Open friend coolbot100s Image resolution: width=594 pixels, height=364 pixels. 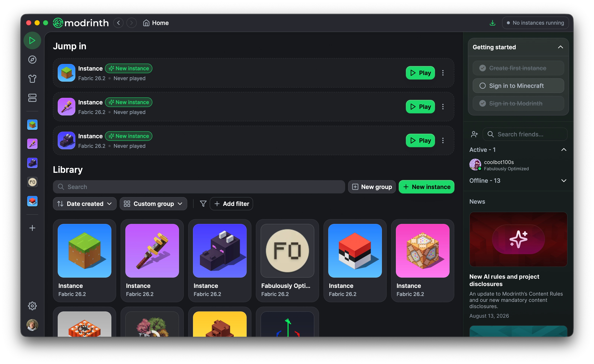click(518, 165)
